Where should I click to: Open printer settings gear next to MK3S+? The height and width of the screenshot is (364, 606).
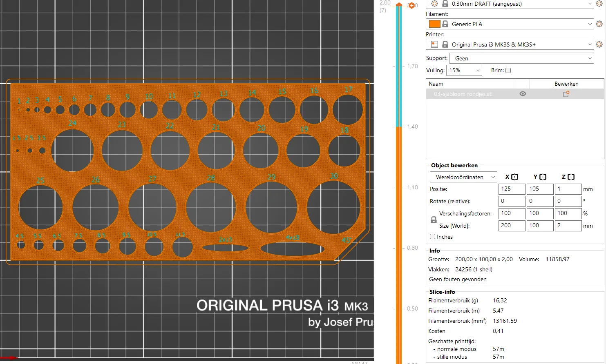tap(599, 44)
